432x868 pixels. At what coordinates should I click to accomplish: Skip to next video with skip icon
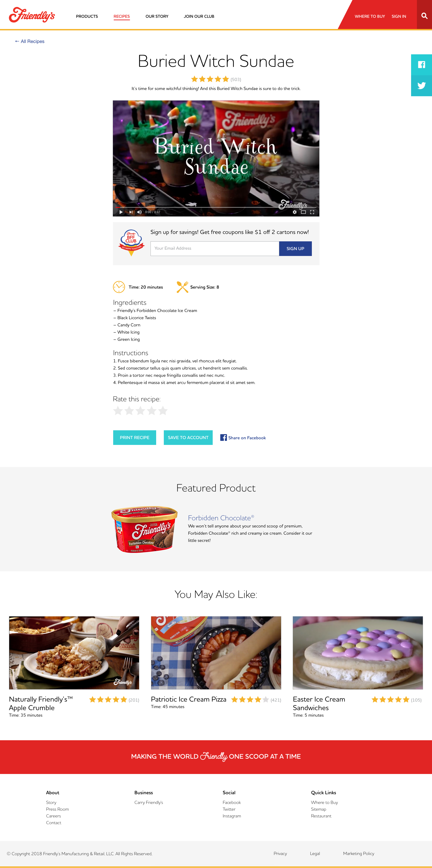point(131,212)
